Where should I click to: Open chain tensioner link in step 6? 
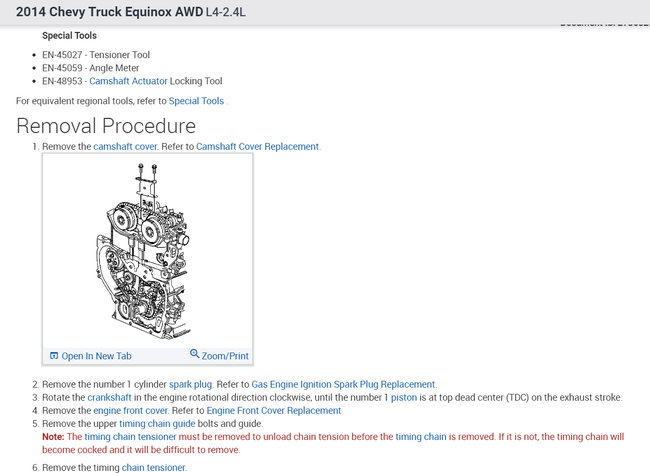pyautogui.click(x=153, y=468)
